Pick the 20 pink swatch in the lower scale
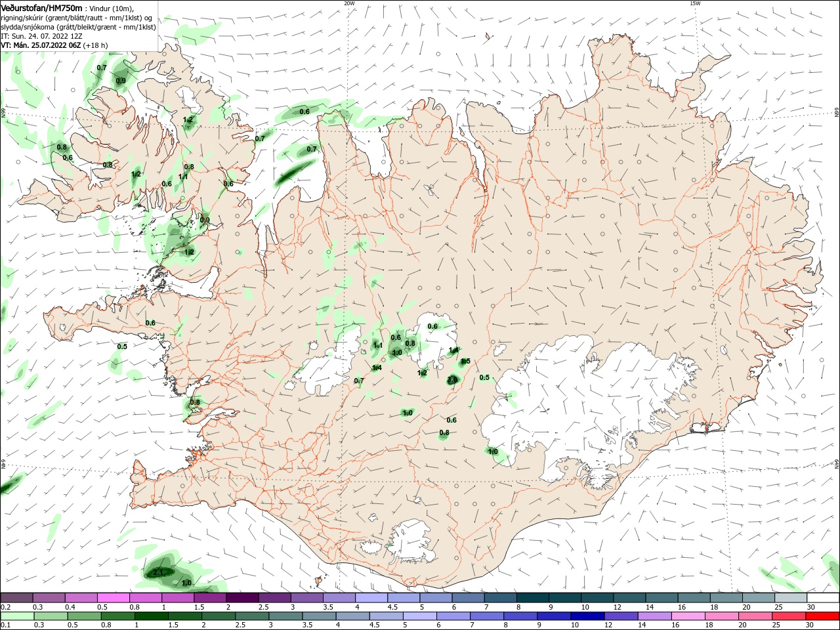 755,616
